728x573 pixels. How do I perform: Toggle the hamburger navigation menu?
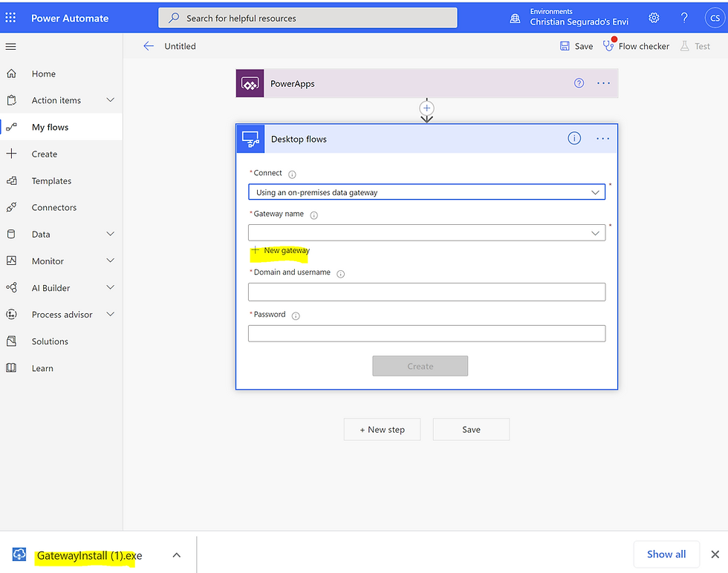pyautogui.click(x=10, y=47)
